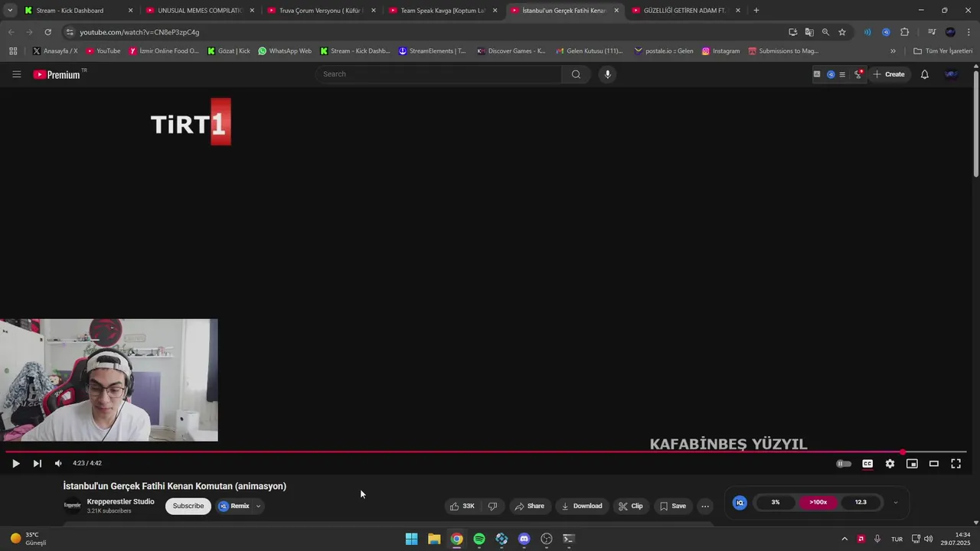This screenshot has height=551, width=980.
Task: Open Chrome zoom magnifier icon
Action: [x=825, y=32]
